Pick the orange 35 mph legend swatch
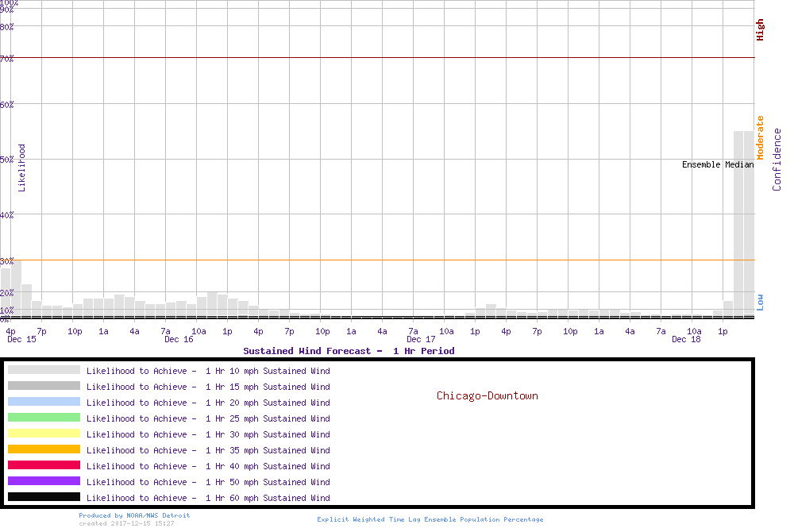 point(44,449)
